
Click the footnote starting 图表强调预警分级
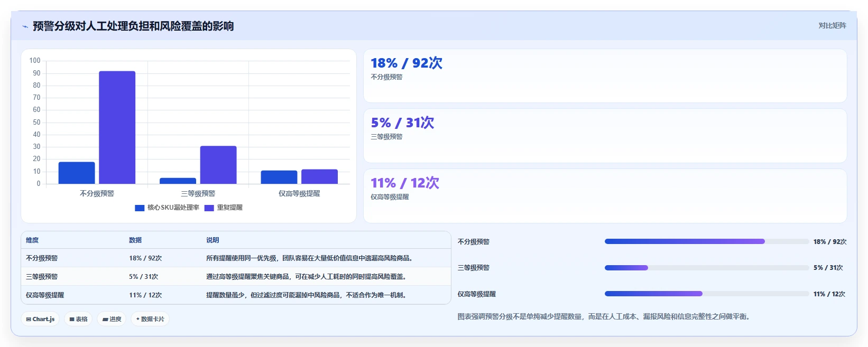[604, 317]
